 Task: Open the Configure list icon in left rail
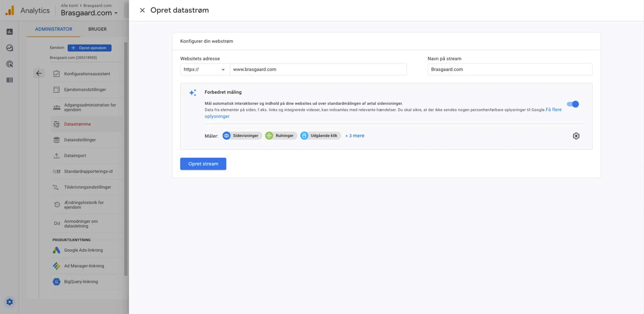(x=9, y=80)
